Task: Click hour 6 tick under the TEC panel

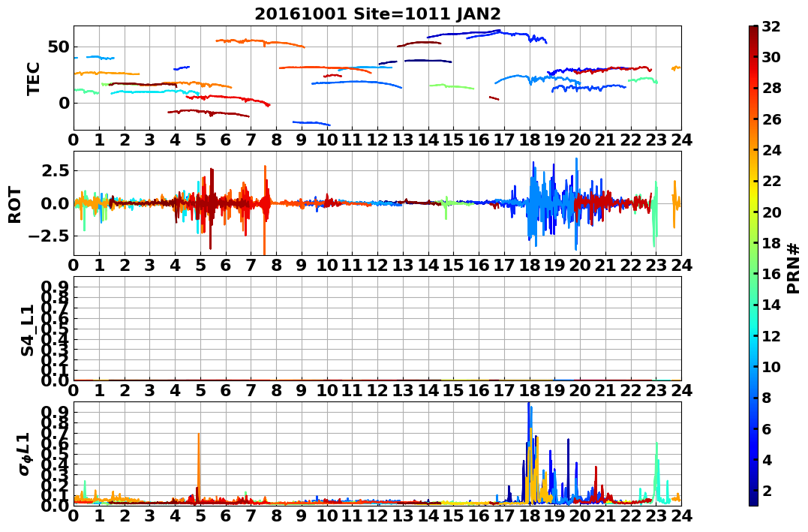Action: click(226, 140)
